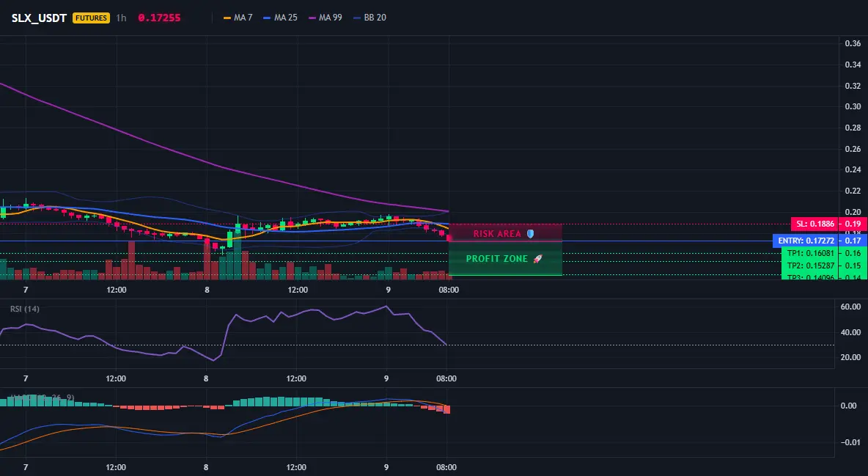Screen dimensions: 868x476
Task: Click 0.26 on the price axis
Action: click(x=853, y=149)
